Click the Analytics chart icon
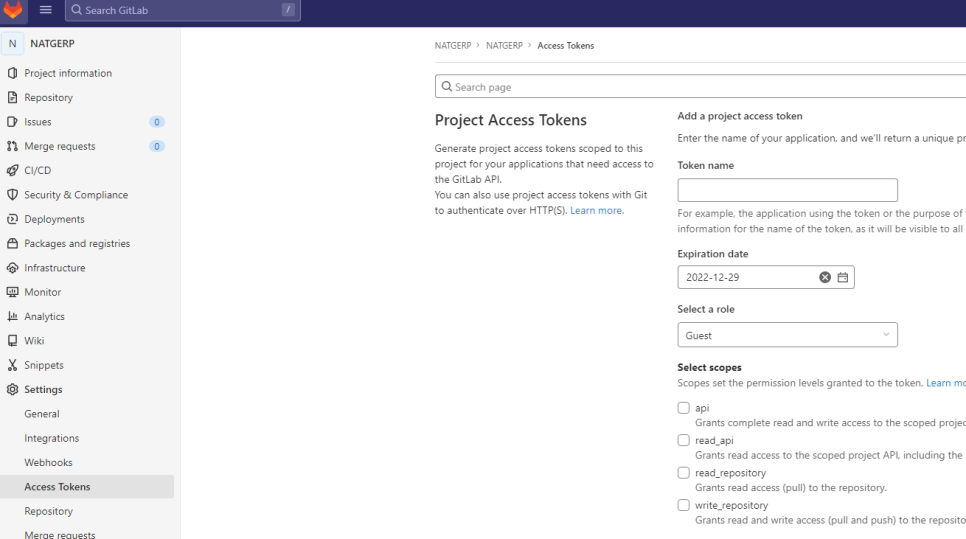 12,316
